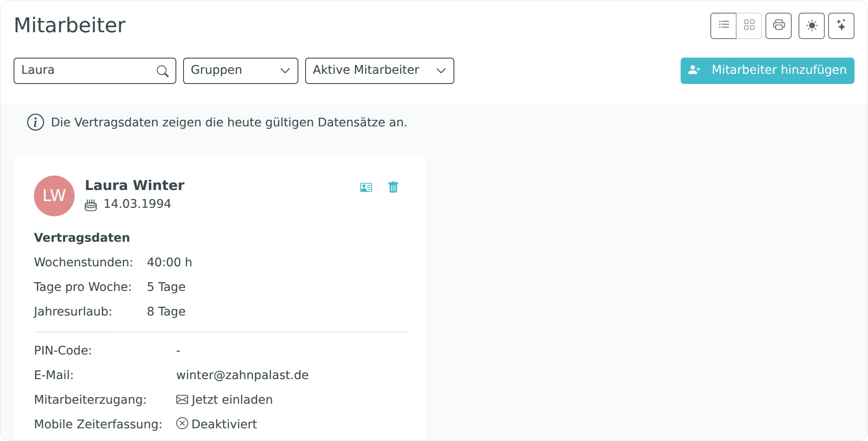Click Jetzt einladen link

[x=225, y=400]
